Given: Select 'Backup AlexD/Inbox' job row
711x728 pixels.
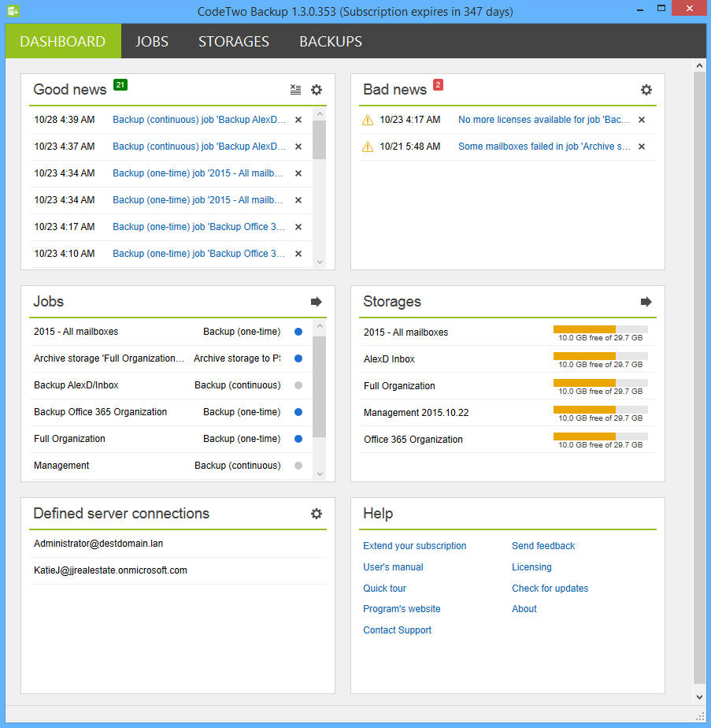Looking at the screenshot, I should [x=171, y=385].
